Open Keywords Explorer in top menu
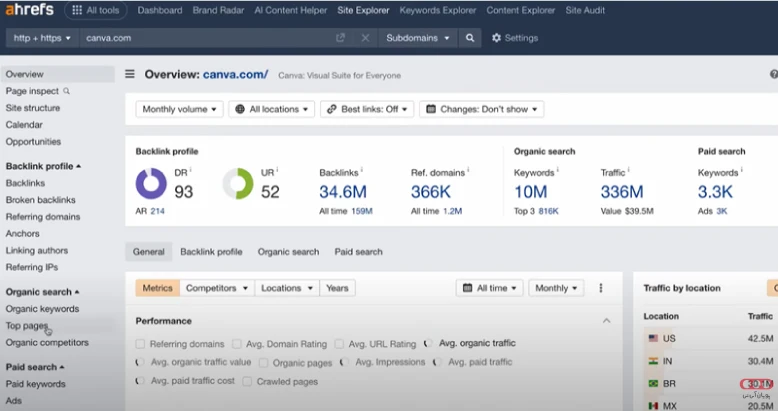 coord(438,10)
